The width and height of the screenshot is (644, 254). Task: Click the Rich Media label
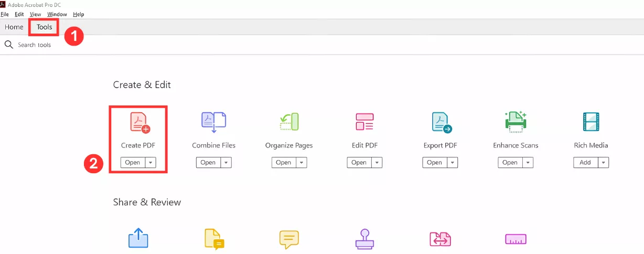click(x=591, y=145)
